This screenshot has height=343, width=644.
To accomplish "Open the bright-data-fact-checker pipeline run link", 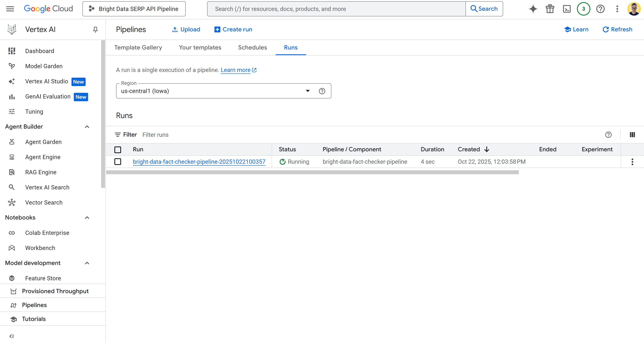I will pos(199,162).
